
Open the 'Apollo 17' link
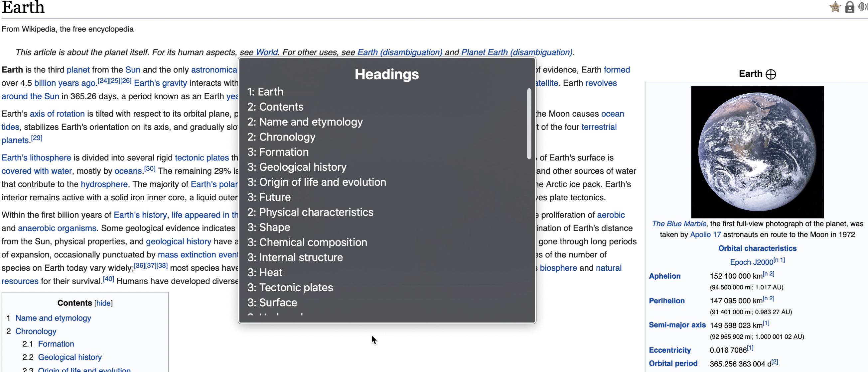point(705,234)
